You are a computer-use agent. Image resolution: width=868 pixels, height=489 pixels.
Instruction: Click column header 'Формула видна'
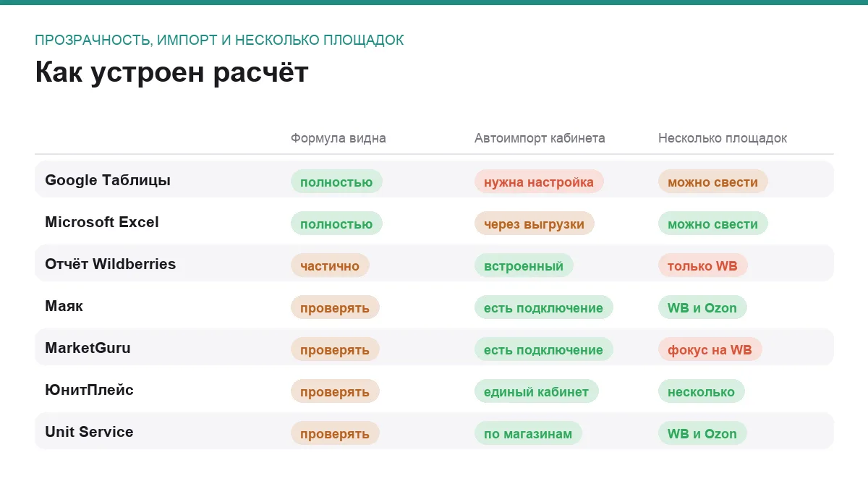click(x=338, y=138)
